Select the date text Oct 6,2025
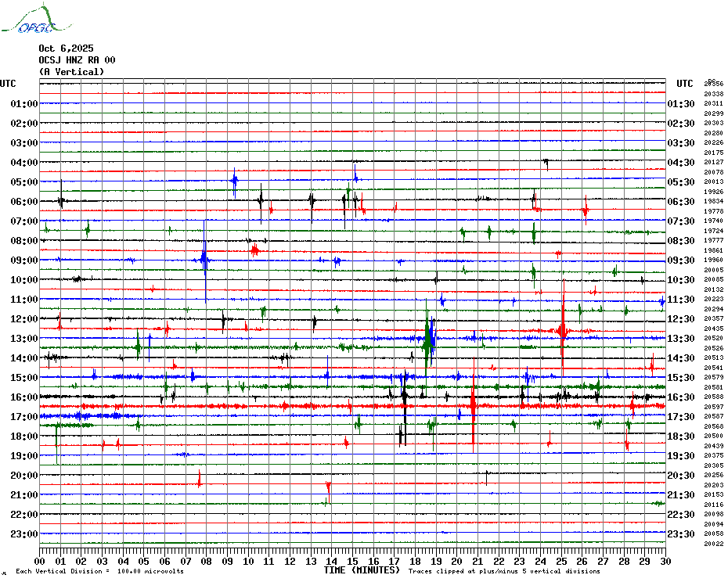728x582 pixels. click(x=66, y=48)
